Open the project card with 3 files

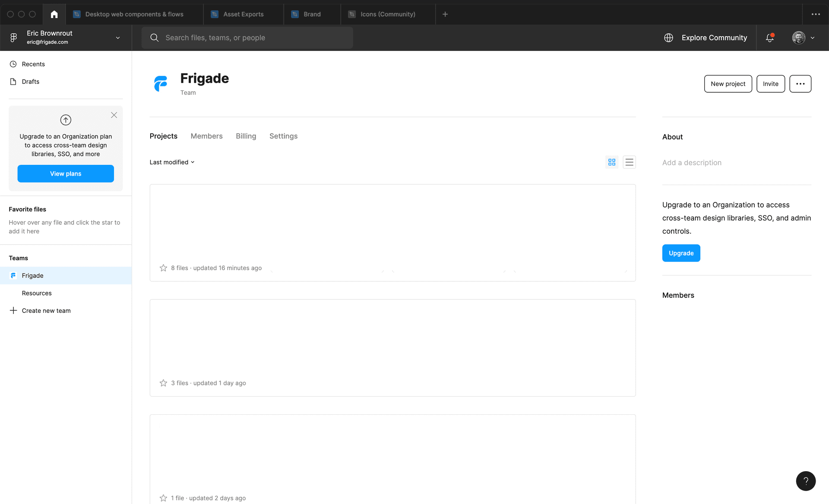[x=392, y=348]
